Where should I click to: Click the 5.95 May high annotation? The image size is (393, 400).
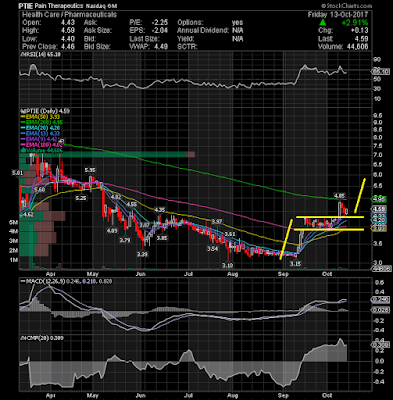coord(90,170)
